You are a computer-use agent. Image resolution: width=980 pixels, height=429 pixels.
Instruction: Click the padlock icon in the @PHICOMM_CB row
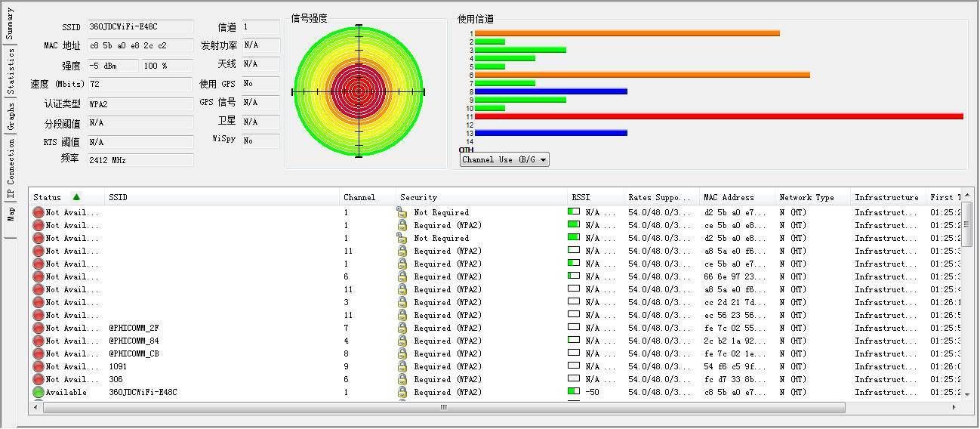(x=402, y=354)
